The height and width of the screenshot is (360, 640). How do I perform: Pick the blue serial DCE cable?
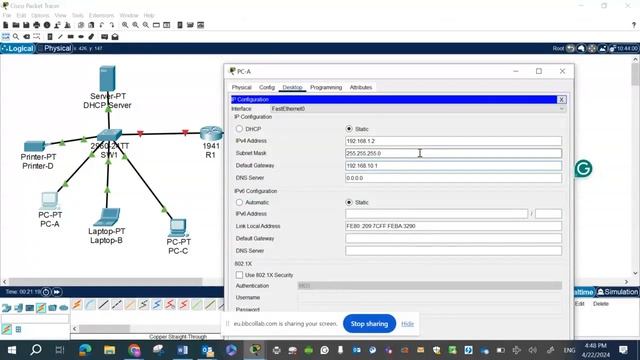click(157, 304)
